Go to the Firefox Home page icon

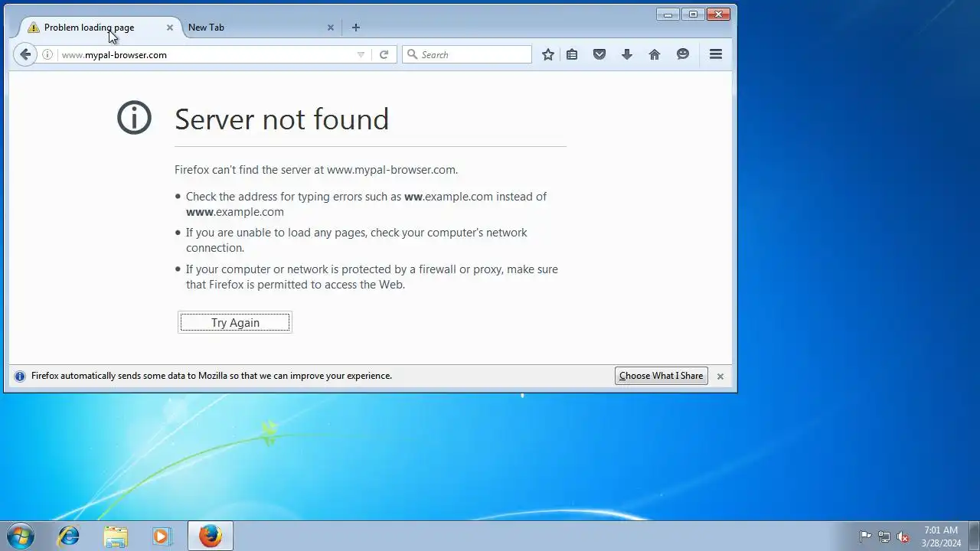click(655, 54)
